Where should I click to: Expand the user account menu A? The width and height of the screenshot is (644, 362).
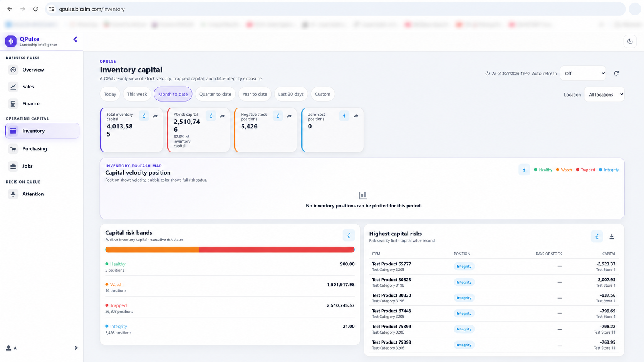[x=42, y=348]
